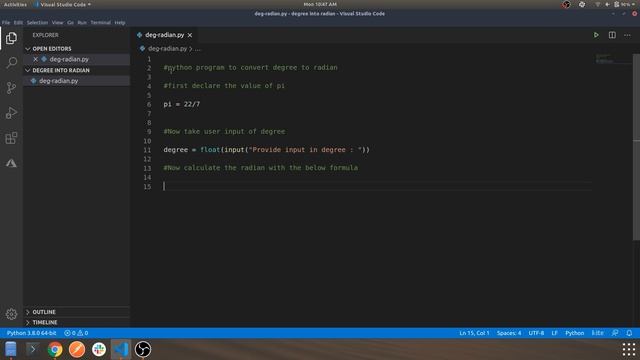Viewport: 640px width, 360px height.
Task: Select the deg-radian.py editor tab
Action: coord(164,35)
